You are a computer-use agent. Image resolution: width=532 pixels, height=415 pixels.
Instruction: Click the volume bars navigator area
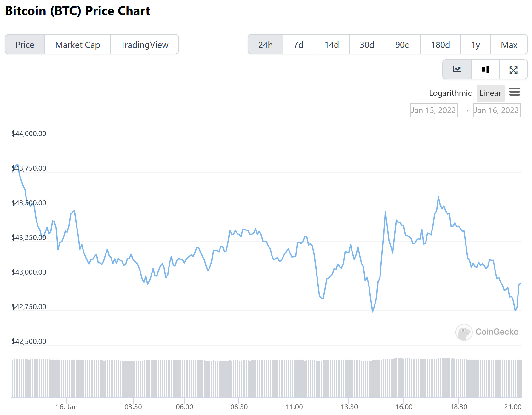tap(266, 378)
